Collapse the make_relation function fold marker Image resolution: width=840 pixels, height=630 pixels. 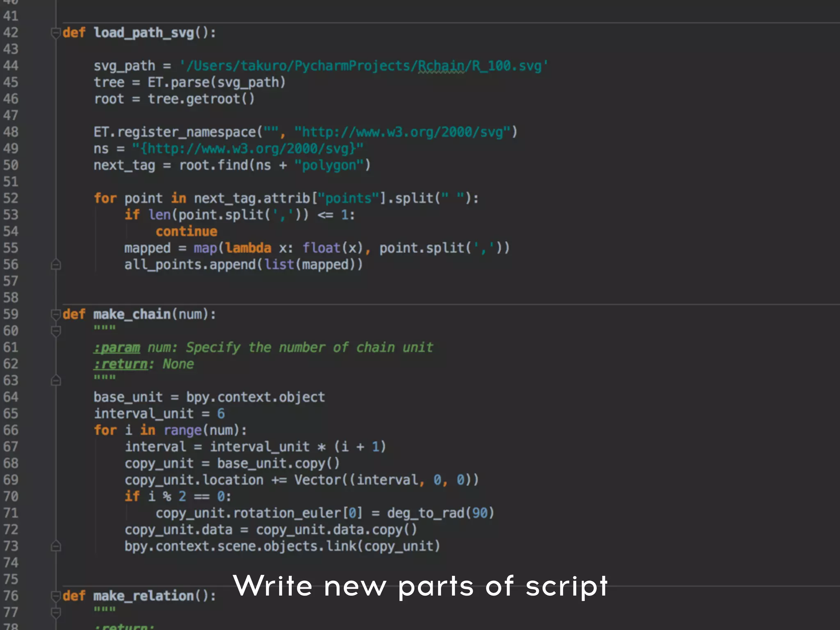point(56,596)
